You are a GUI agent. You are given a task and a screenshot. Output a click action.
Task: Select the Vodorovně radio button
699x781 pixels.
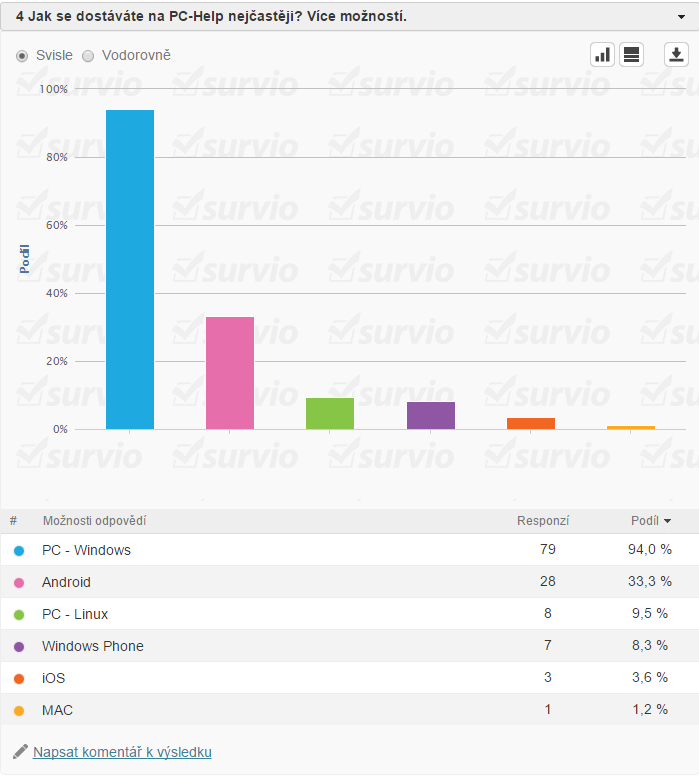[88, 56]
